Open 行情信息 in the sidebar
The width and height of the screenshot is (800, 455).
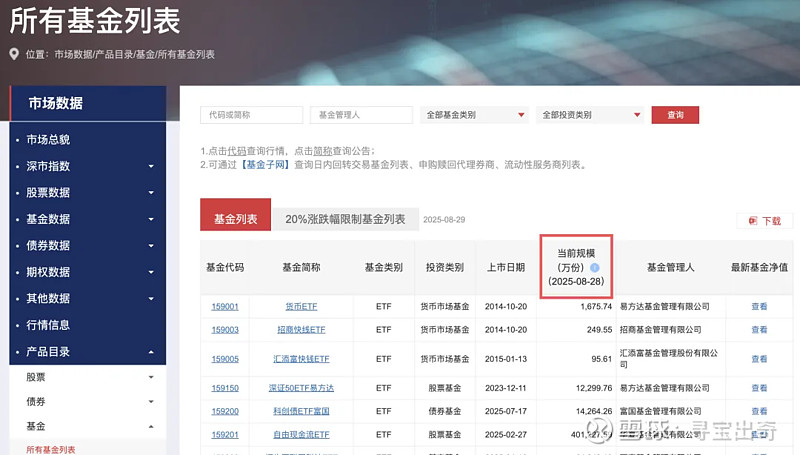point(48,325)
